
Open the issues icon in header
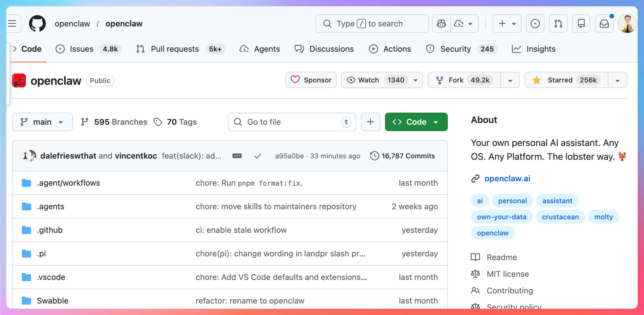(x=535, y=24)
